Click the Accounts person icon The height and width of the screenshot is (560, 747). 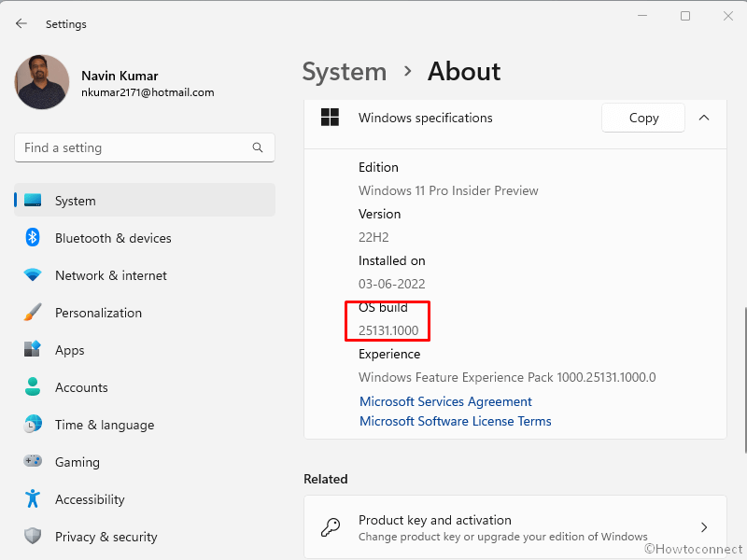click(x=33, y=386)
